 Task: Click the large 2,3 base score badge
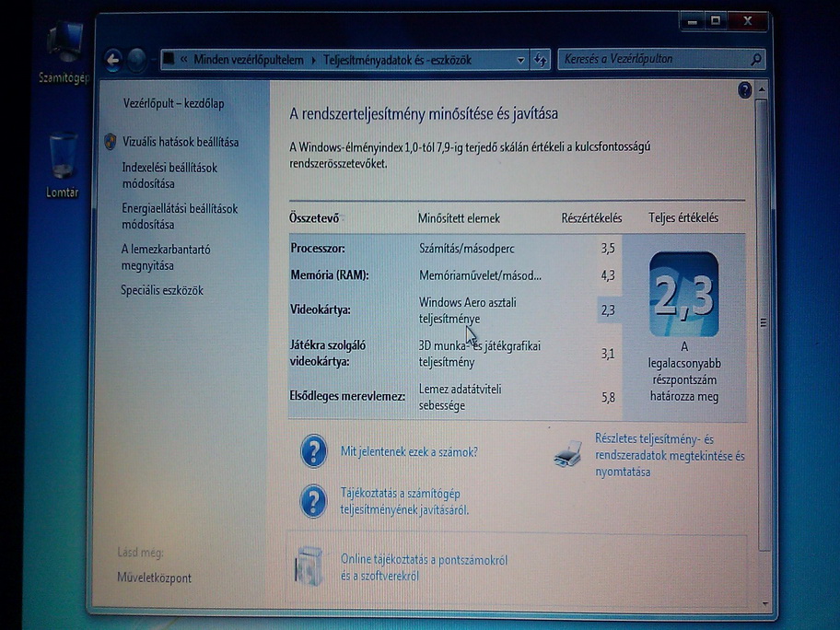coord(683,294)
